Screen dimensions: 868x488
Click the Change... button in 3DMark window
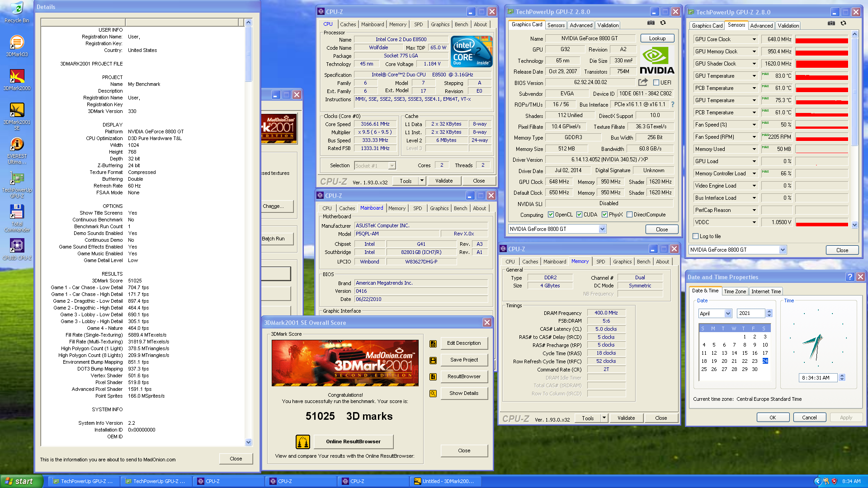click(x=276, y=206)
